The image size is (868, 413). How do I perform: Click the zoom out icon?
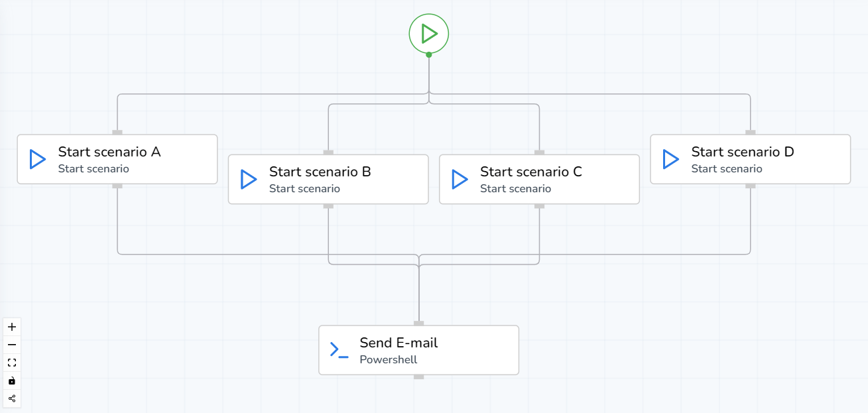tap(11, 344)
